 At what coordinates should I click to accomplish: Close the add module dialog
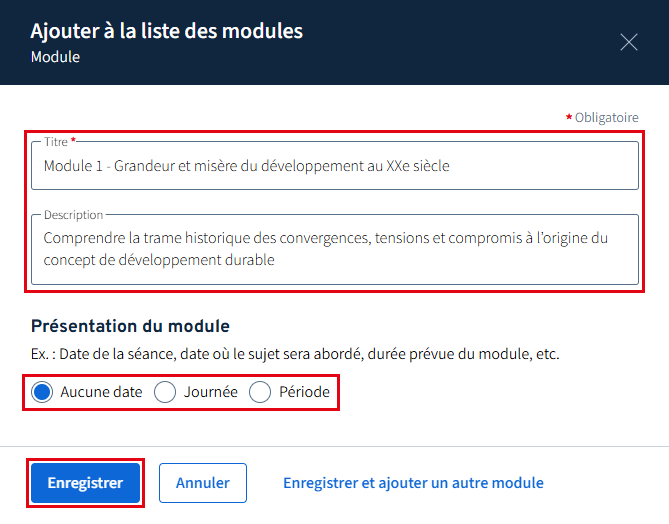[x=628, y=41]
